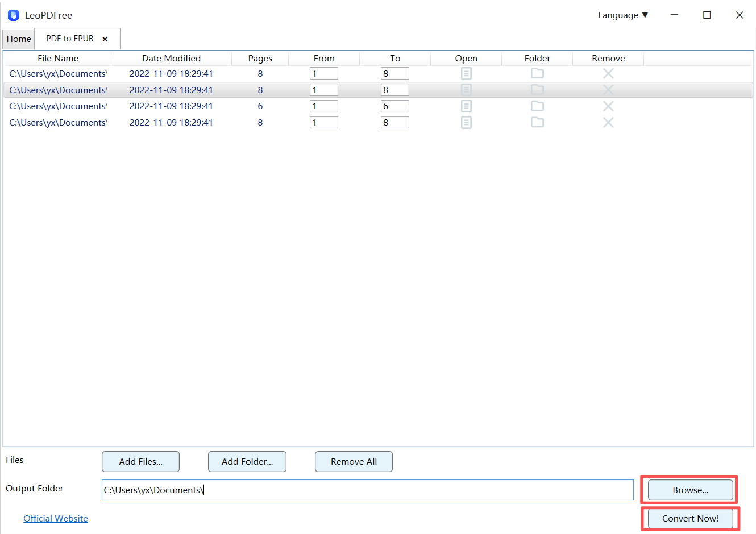756x534 pixels.
Task: Switch to the Home tab
Action: pyautogui.click(x=19, y=39)
